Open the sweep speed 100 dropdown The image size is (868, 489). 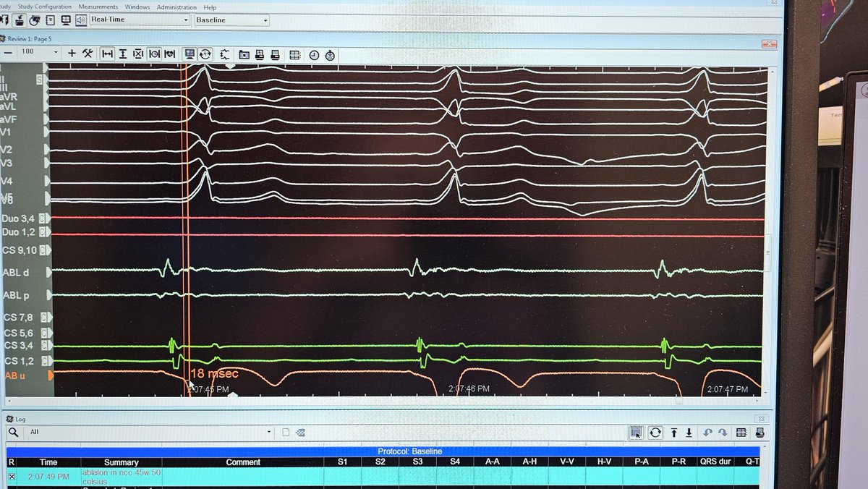(x=40, y=53)
